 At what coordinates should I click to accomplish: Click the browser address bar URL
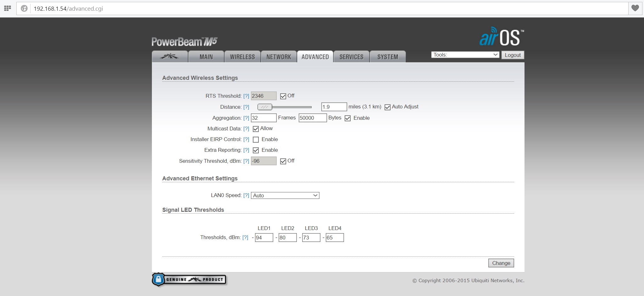pos(68,8)
